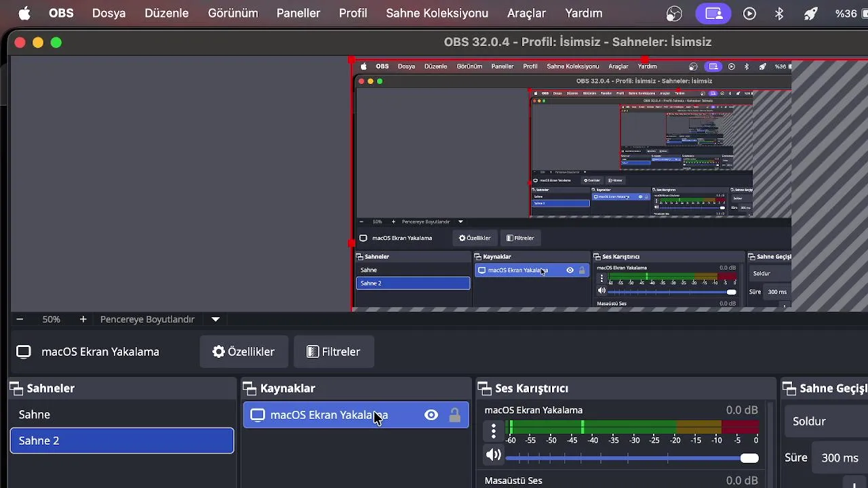Zoom in the preview with plus button
The width and height of the screenshot is (868, 488).
point(83,319)
